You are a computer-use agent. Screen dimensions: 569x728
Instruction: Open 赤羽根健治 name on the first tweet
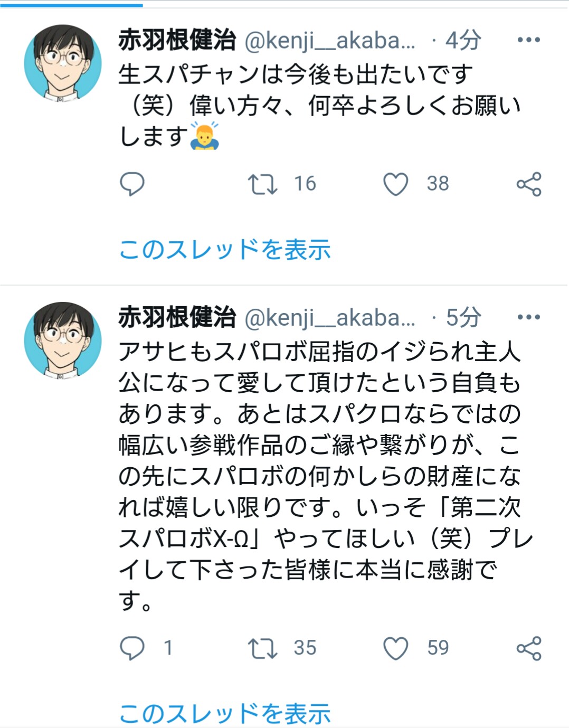tap(177, 40)
